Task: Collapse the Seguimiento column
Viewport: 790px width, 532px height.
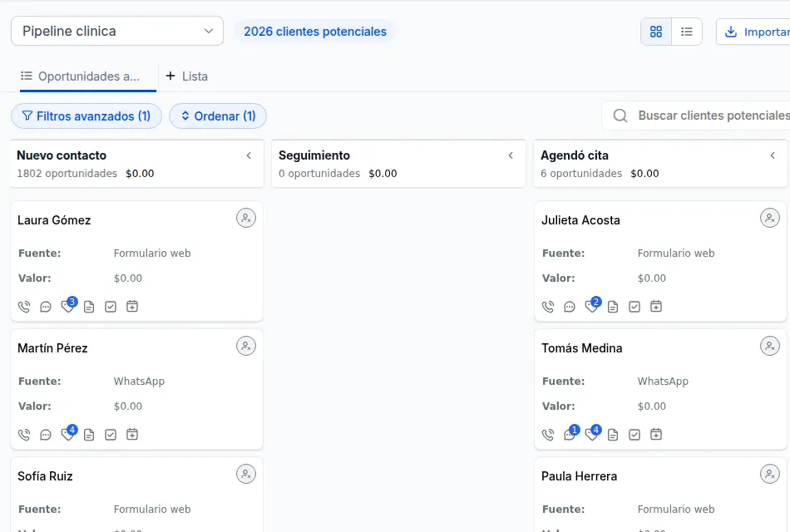Action: (x=511, y=155)
